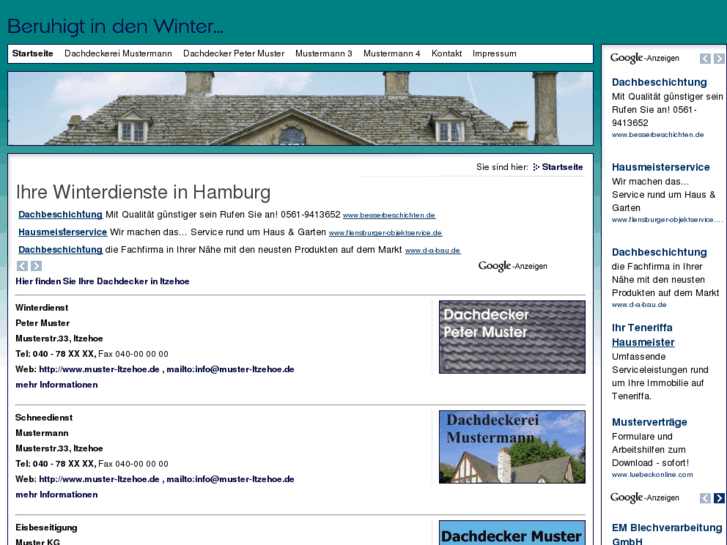Click dark next arrow in lower sidebar Google-Anzeigen
Viewport: 727px width, 545px height.
(719, 498)
